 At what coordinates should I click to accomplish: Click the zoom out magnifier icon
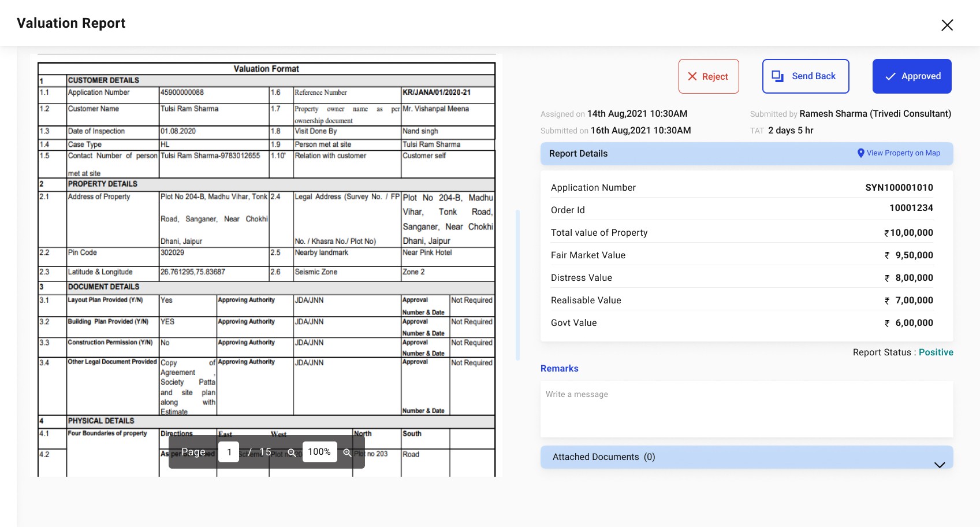click(292, 452)
